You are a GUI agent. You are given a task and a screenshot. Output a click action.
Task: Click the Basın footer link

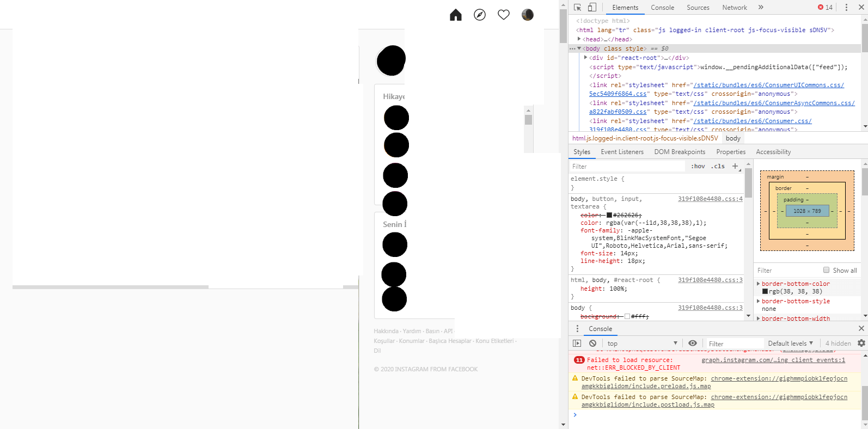(x=432, y=331)
